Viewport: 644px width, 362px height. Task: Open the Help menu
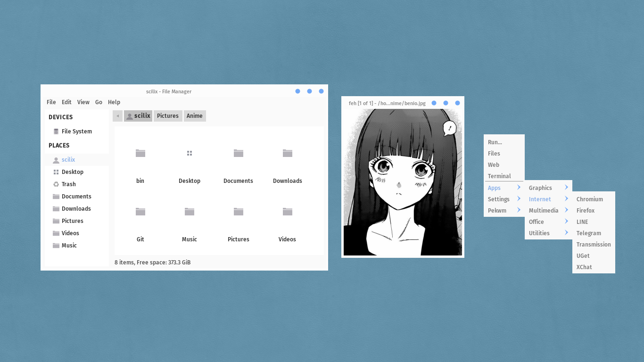click(114, 102)
